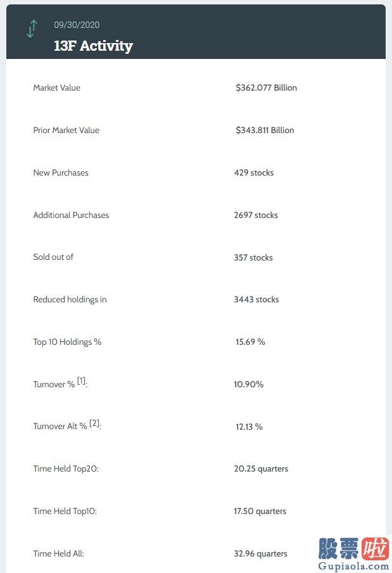The width and height of the screenshot is (392, 573).
Task: Click the Market Value label
Action: 56,87
